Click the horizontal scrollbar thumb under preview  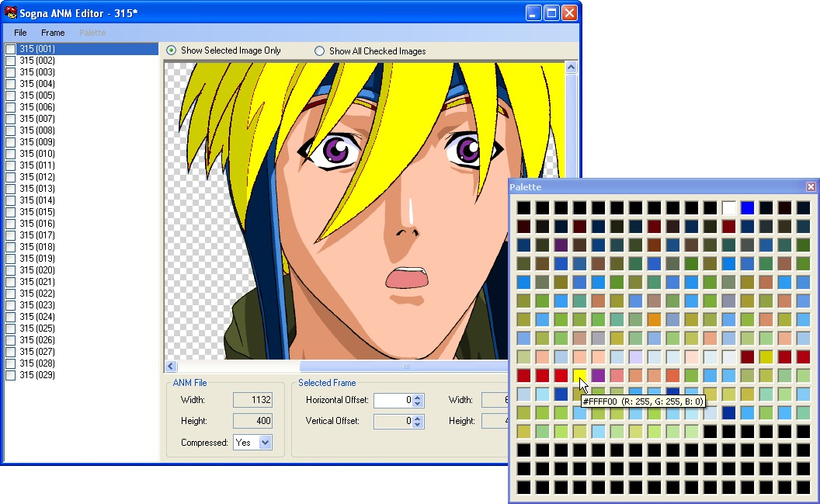click(405, 367)
